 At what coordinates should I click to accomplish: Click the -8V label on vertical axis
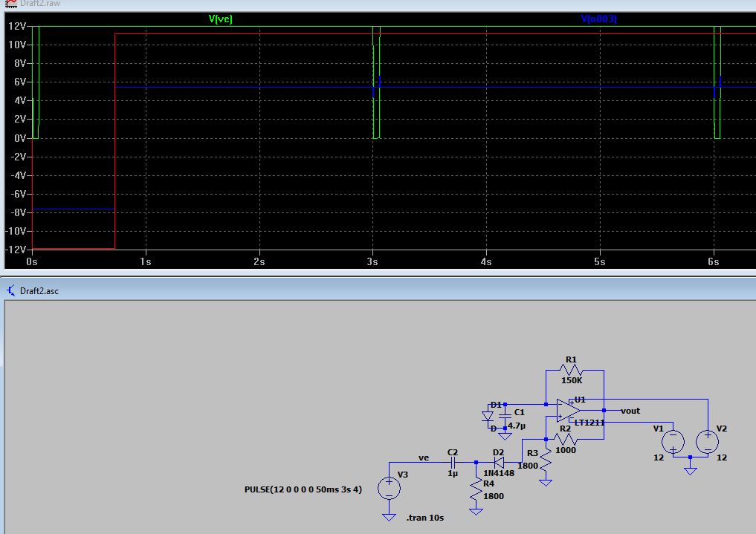click(19, 212)
